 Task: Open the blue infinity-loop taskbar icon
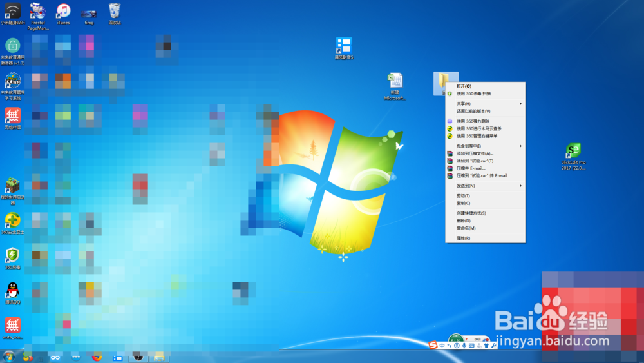pyautogui.click(x=55, y=358)
